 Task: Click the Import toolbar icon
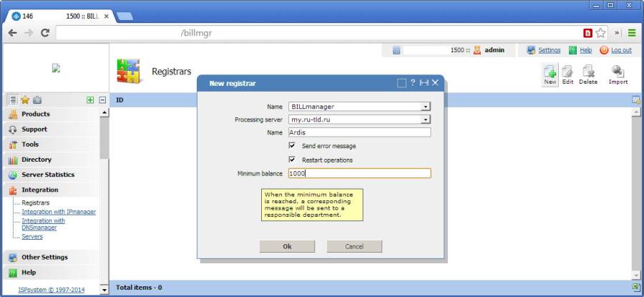(x=618, y=74)
